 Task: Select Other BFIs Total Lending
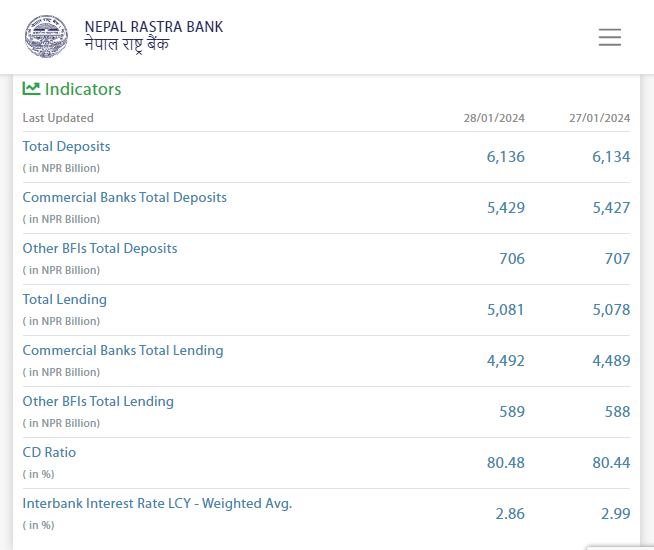pos(98,401)
